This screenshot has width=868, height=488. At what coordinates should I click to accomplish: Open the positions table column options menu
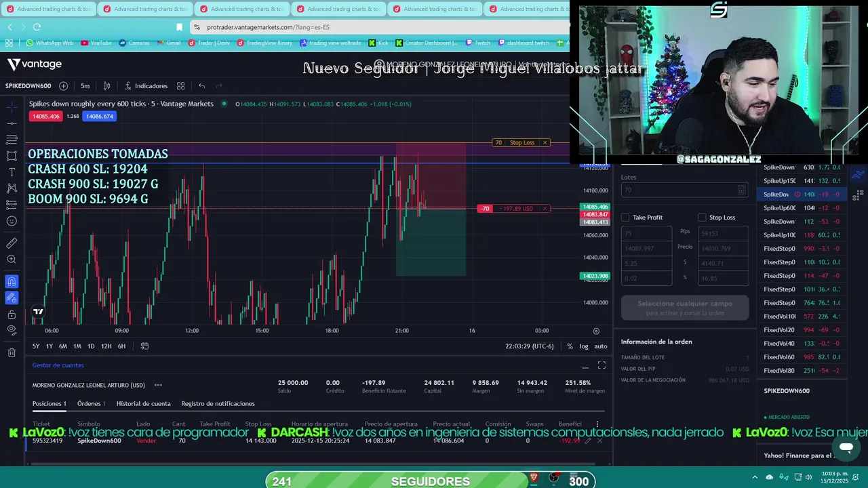point(597,424)
